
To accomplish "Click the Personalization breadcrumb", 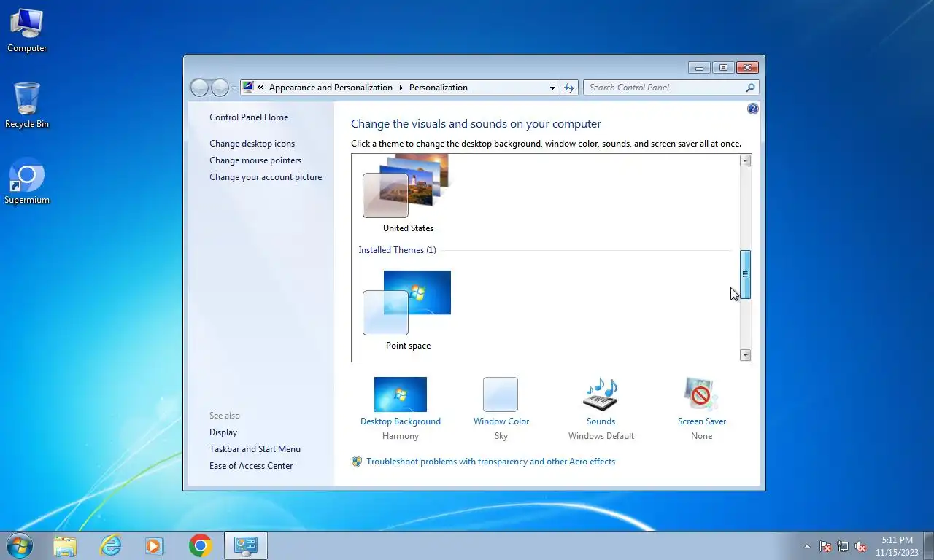I will point(438,87).
